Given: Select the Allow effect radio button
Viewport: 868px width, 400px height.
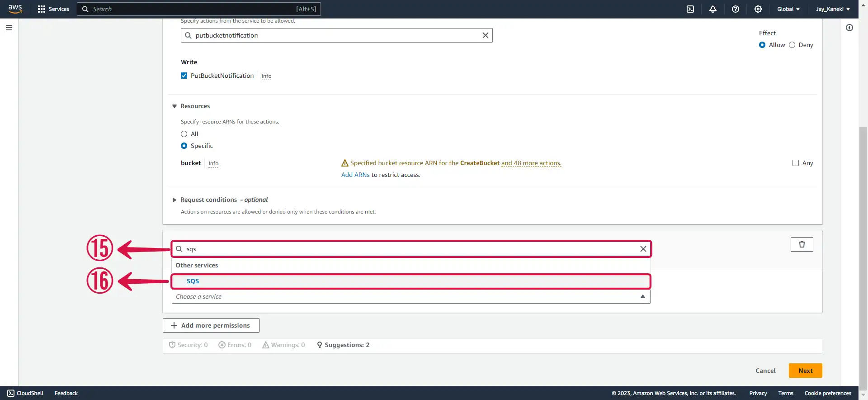Looking at the screenshot, I should pos(762,45).
